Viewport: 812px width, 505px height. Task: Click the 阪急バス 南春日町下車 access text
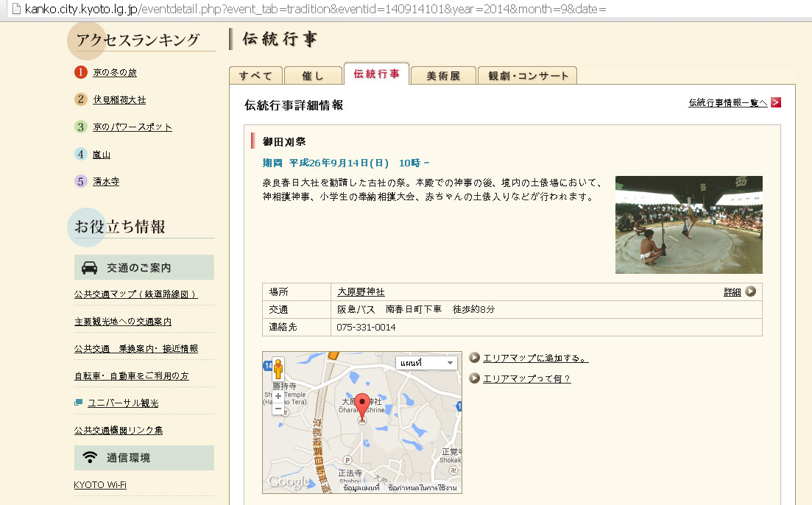(389, 309)
